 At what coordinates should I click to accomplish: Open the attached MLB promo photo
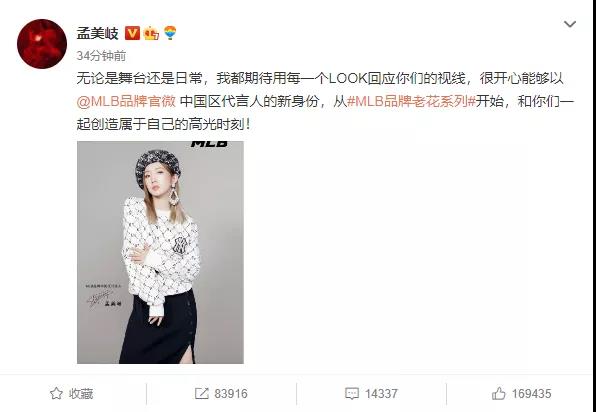point(160,252)
